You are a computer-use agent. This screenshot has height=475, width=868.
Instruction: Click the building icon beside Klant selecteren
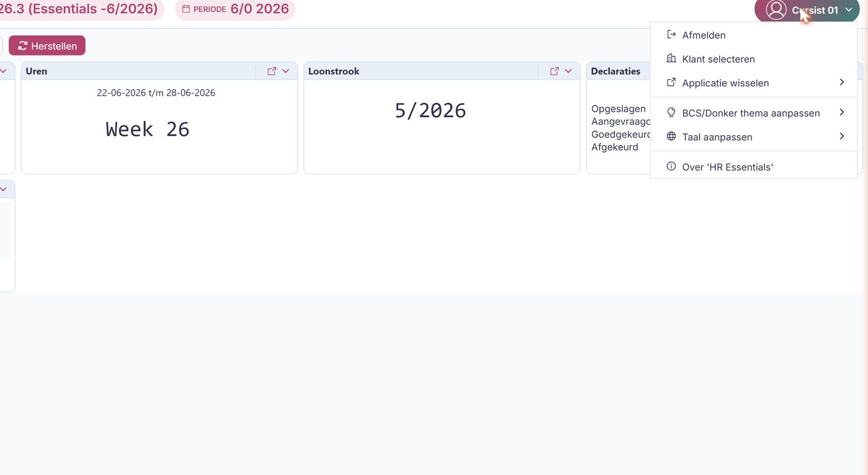pyautogui.click(x=671, y=58)
